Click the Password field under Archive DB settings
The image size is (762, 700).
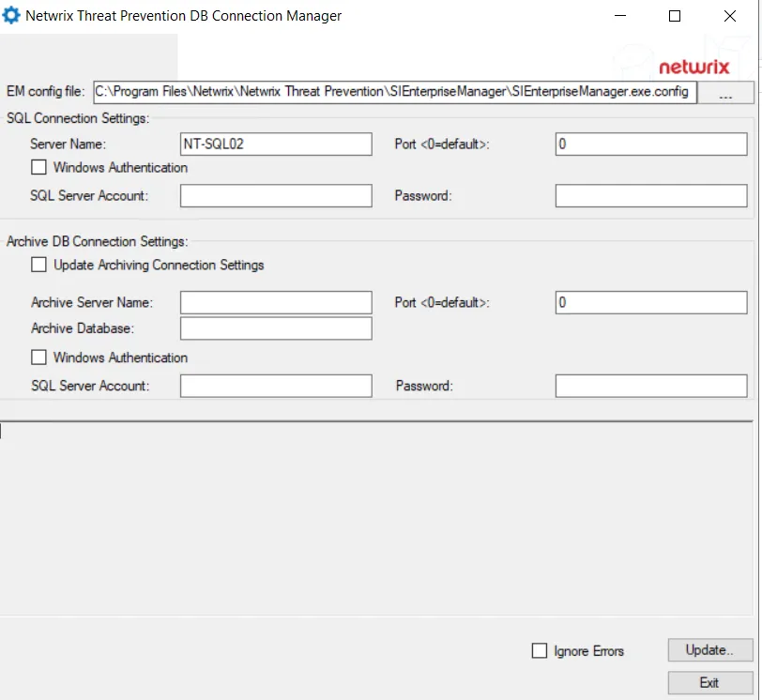coord(651,386)
